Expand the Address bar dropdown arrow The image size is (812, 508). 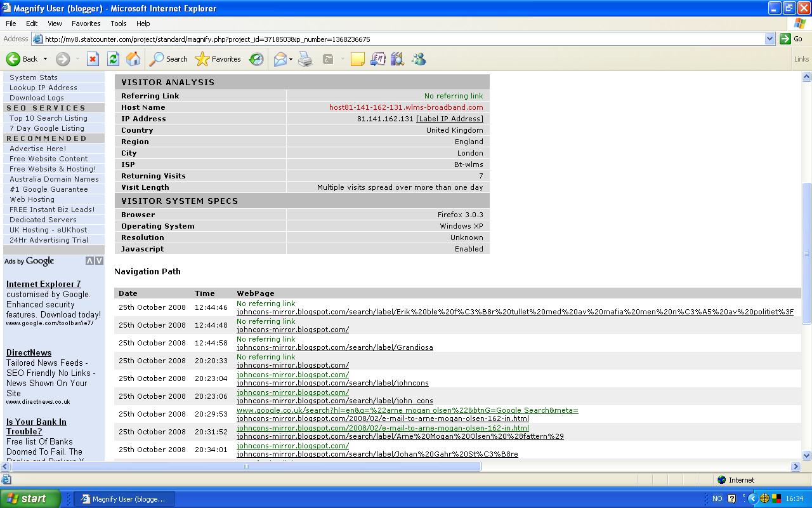click(769, 39)
